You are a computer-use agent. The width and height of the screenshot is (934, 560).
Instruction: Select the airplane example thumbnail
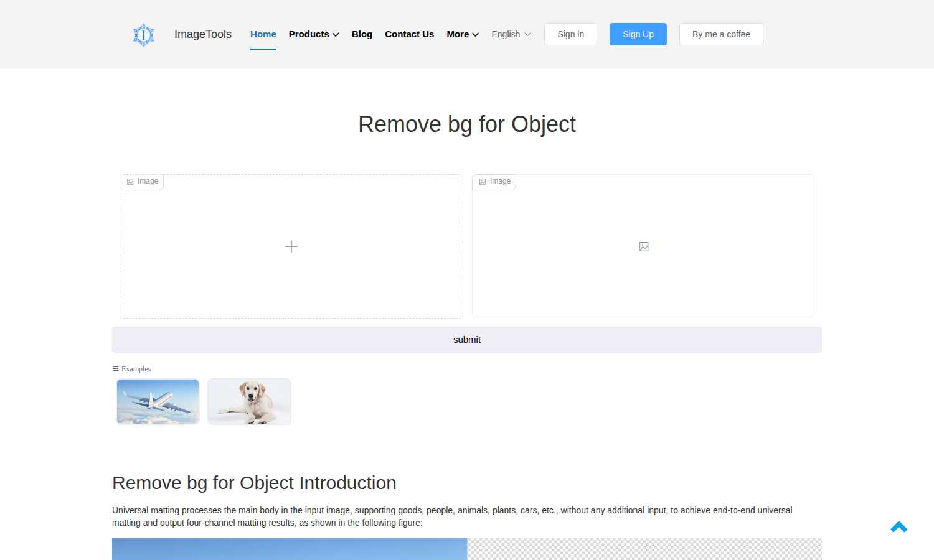click(158, 401)
